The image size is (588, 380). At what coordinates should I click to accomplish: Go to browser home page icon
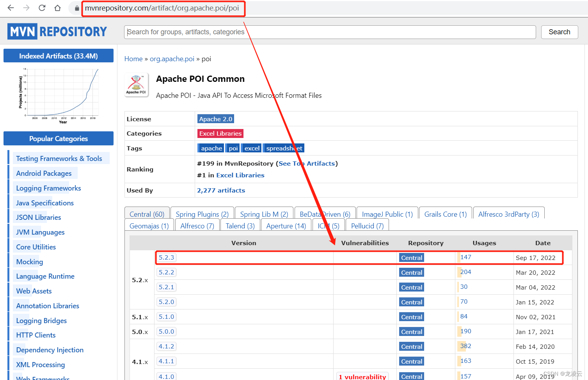pyautogui.click(x=57, y=8)
